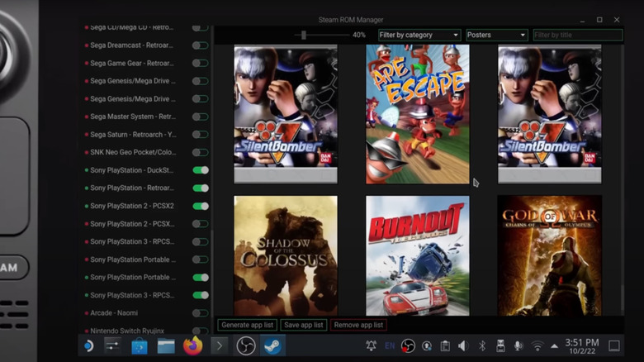This screenshot has width=644, height=362.
Task: Open OBS Studio from the taskbar
Action: pyautogui.click(x=246, y=345)
